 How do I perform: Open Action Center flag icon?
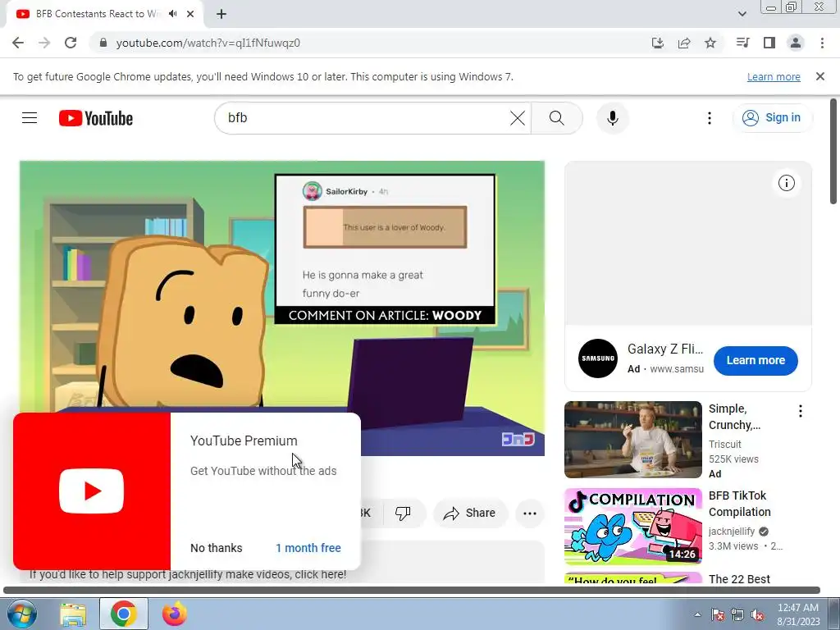718,614
